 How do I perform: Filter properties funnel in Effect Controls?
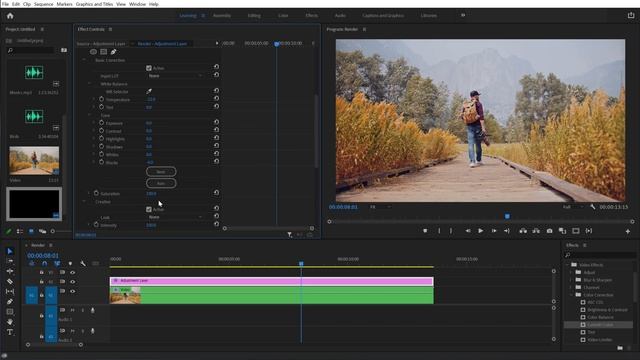[x=289, y=235]
